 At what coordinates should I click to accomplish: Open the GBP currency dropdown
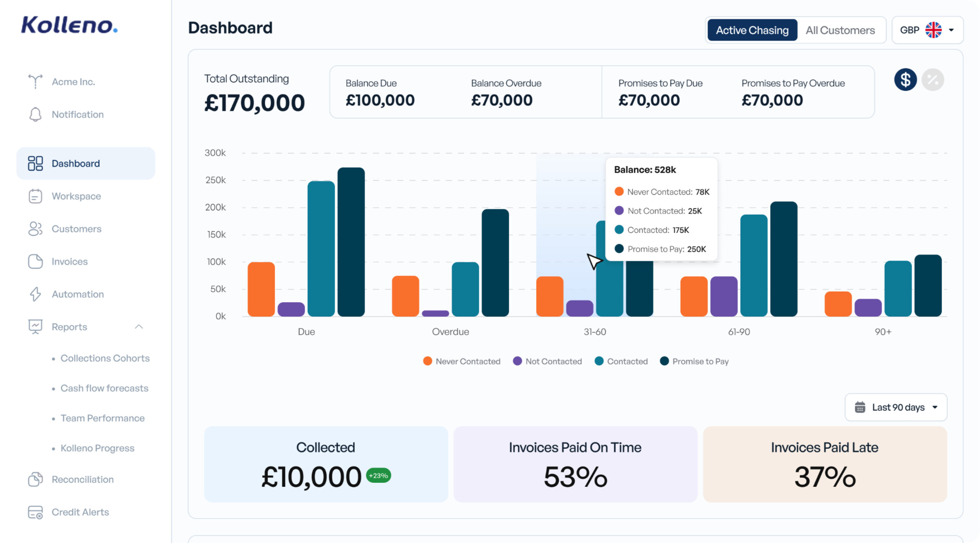[x=927, y=29]
